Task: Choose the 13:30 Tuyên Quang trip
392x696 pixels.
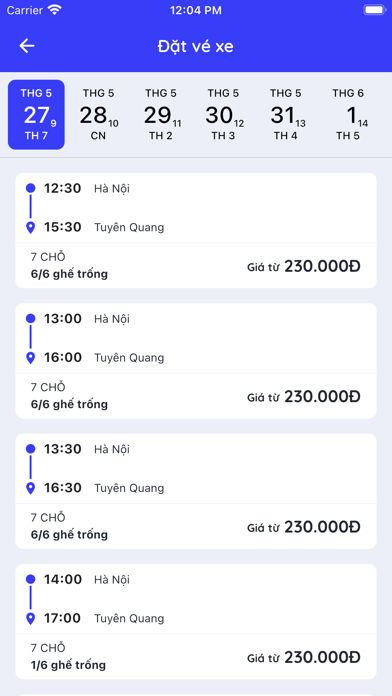Action: [x=196, y=491]
